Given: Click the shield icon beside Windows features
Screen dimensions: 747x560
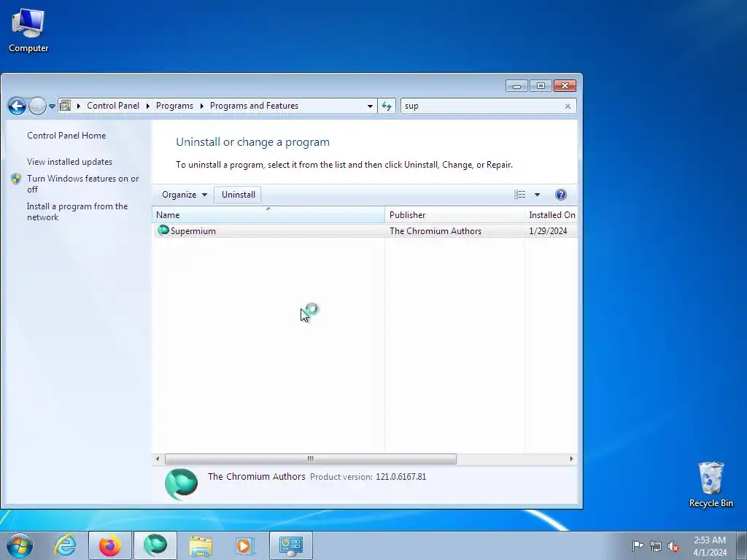Looking at the screenshot, I should click(x=16, y=179).
